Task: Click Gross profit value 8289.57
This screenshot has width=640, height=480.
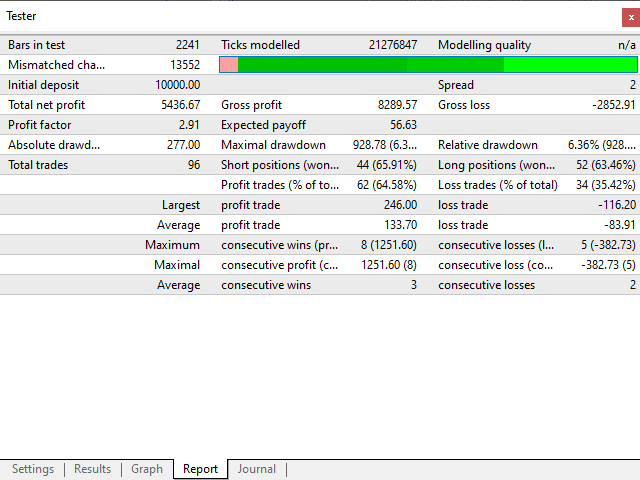Action: click(x=397, y=105)
